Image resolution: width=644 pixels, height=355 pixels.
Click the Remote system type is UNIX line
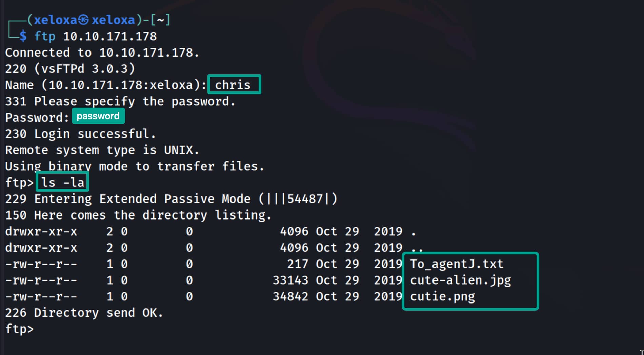tap(102, 150)
